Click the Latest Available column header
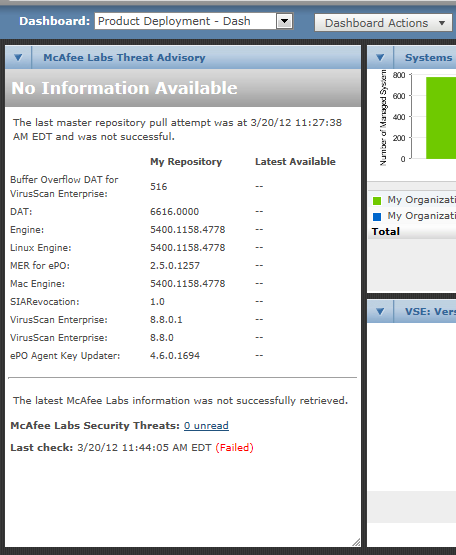This screenshot has width=456, height=555. tap(295, 161)
